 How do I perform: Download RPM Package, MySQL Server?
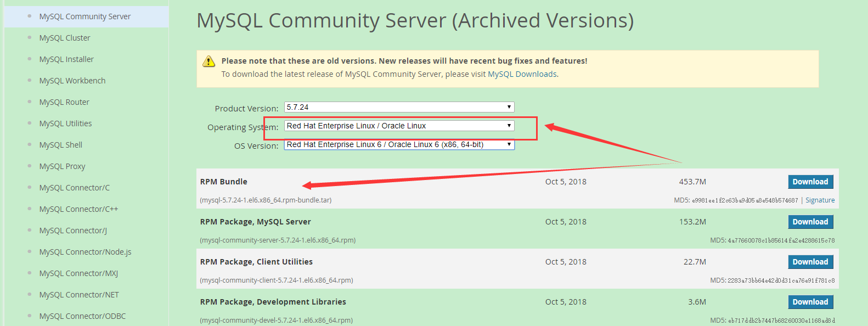point(810,222)
